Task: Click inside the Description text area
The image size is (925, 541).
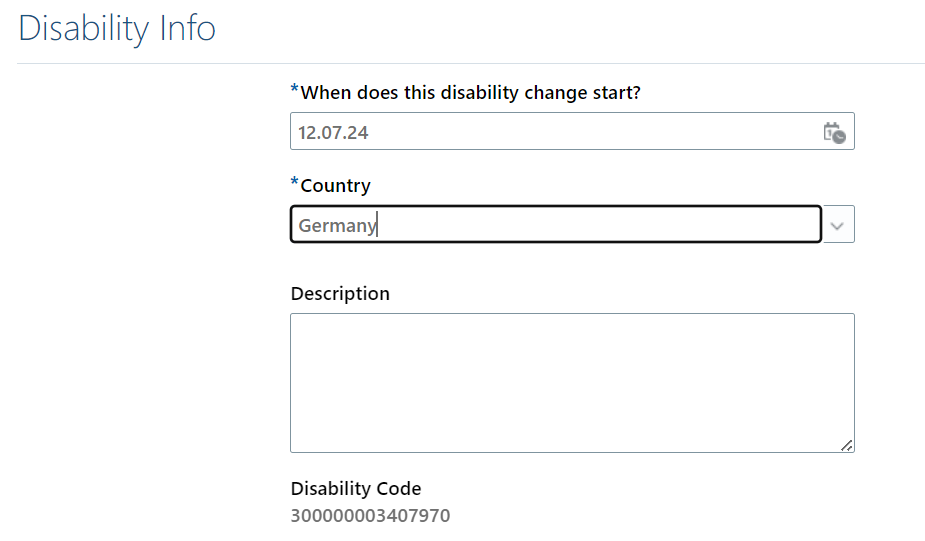Action: 572,383
